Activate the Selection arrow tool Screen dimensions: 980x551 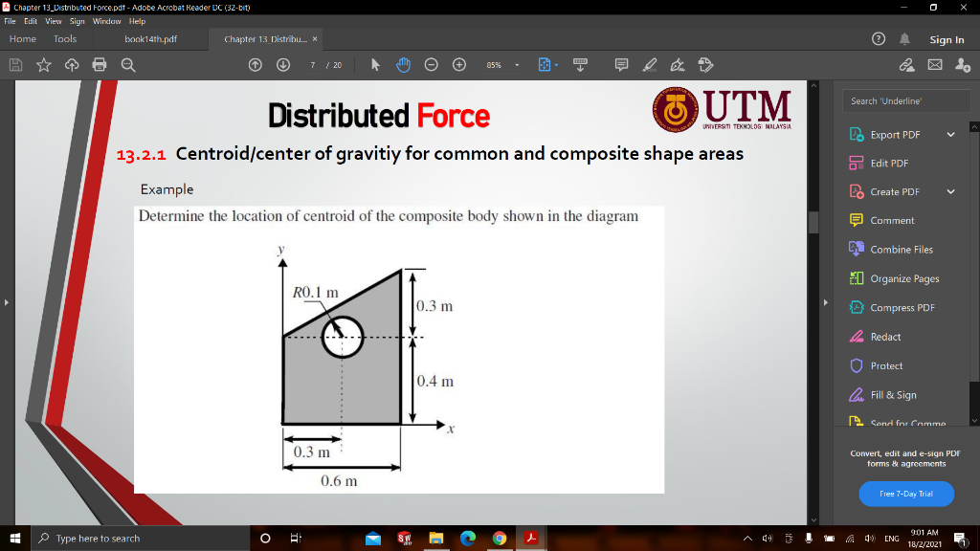pos(375,64)
